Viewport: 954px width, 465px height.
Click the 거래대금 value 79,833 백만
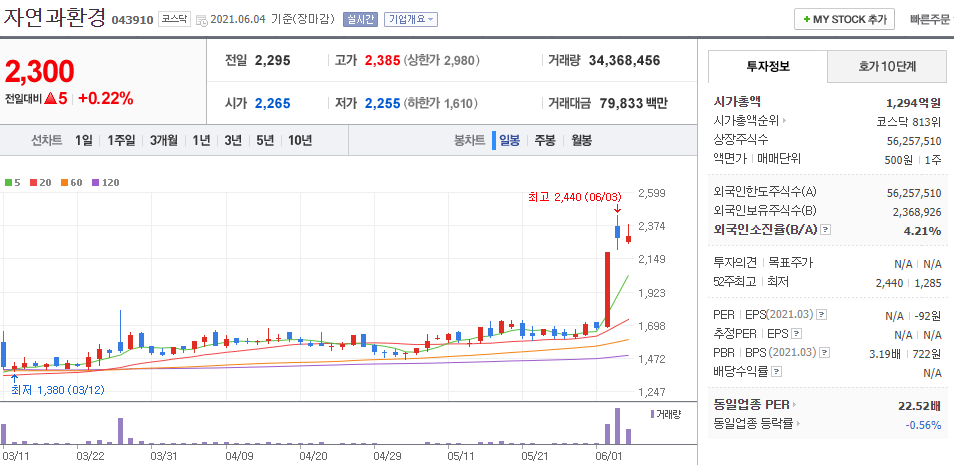click(x=633, y=103)
